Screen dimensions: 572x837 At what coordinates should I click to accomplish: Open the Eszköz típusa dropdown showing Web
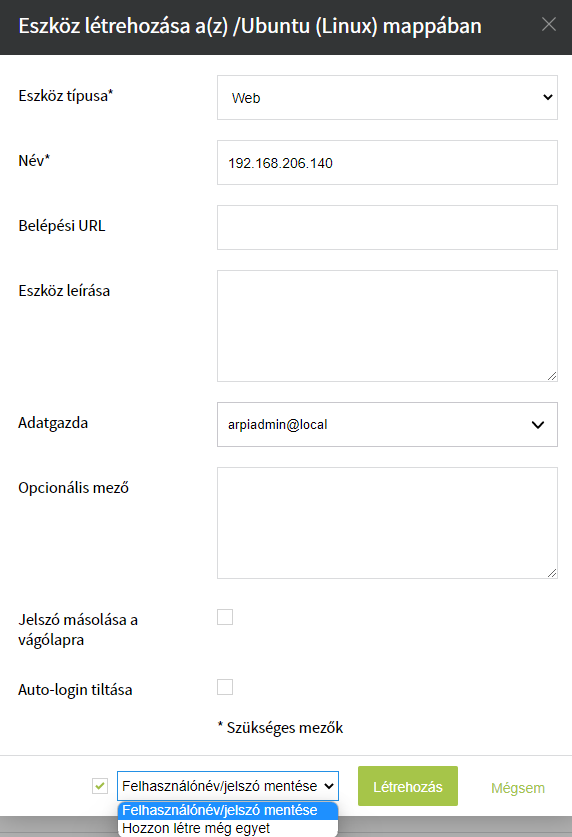tap(387, 97)
